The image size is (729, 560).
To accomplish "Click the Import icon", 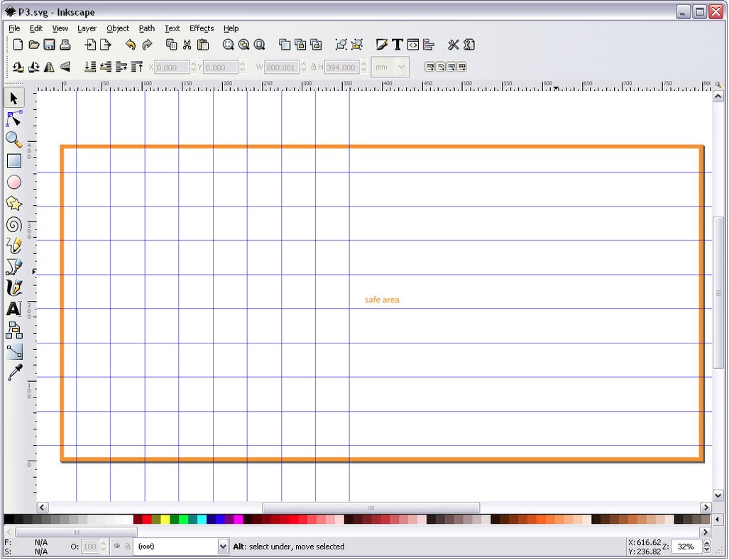I will 89,45.
